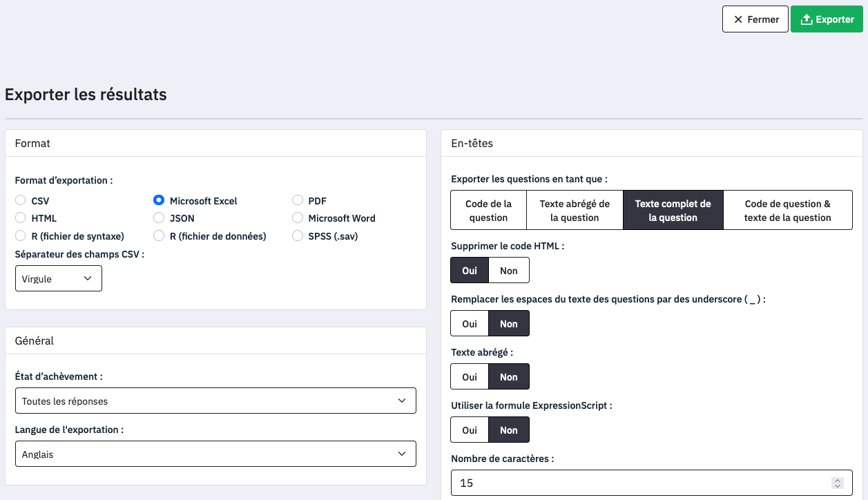Click the Fermer button

755,19
